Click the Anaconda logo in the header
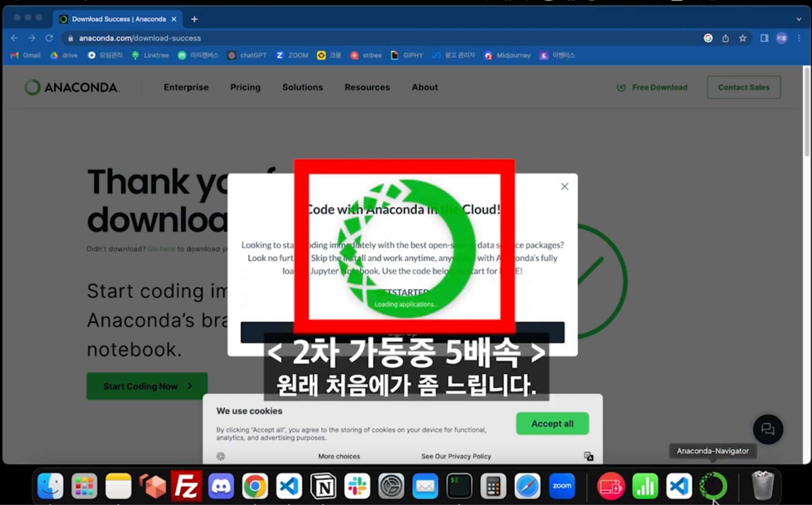Viewport: 812px width, 505px height. [72, 87]
